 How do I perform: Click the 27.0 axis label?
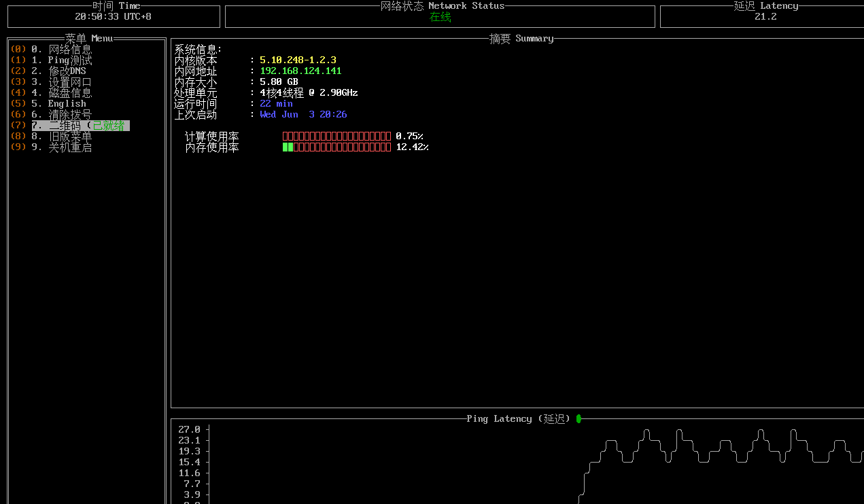189,429
